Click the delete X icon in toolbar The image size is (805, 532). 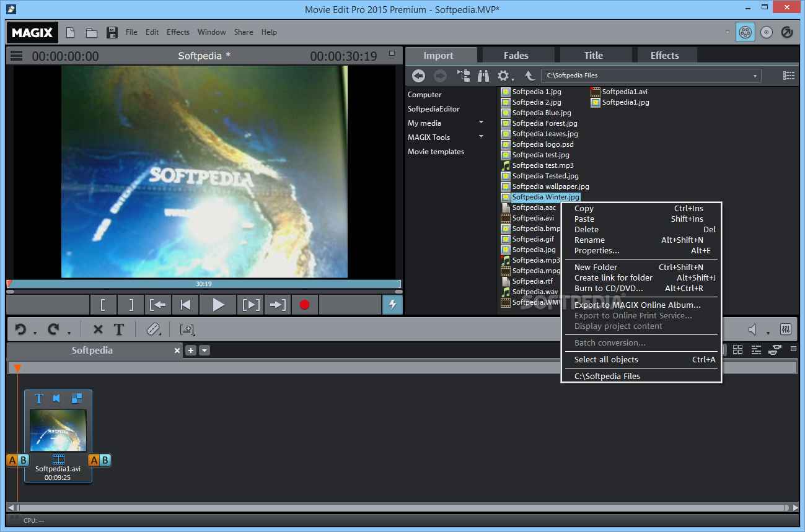pos(97,329)
